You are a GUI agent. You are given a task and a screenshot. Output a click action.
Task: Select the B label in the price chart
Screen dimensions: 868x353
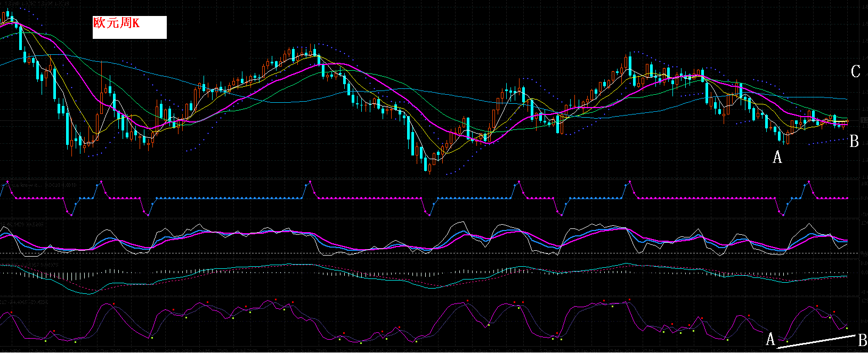tap(854, 142)
